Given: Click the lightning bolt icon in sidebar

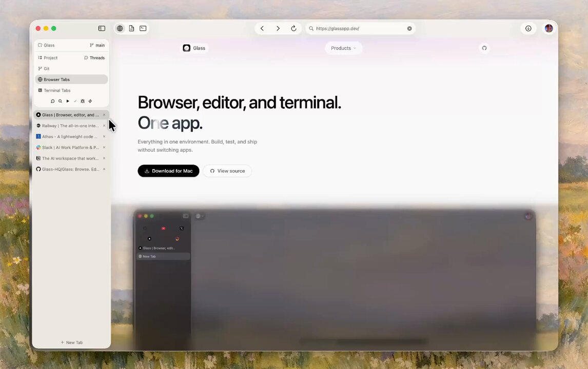Looking at the screenshot, I should click(x=90, y=101).
